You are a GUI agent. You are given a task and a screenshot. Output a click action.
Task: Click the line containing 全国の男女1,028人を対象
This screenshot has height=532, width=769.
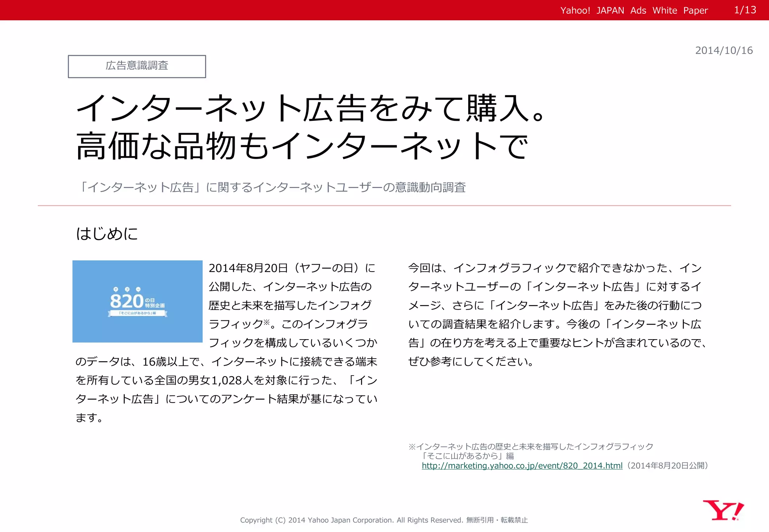226,380
